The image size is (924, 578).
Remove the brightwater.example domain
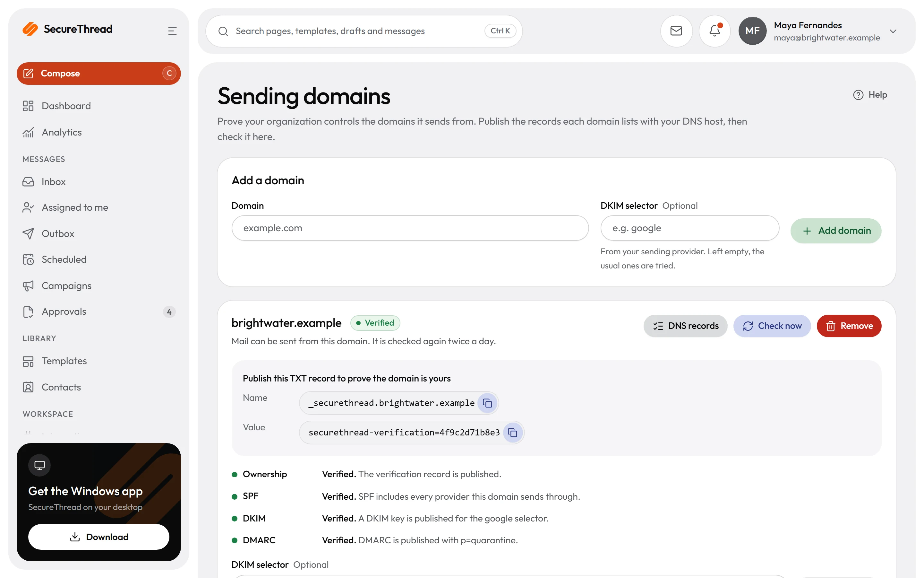[849, 326]
